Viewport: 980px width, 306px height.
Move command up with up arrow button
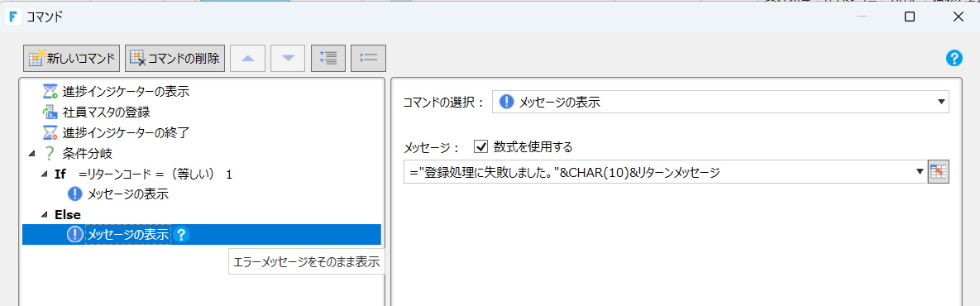248,59
